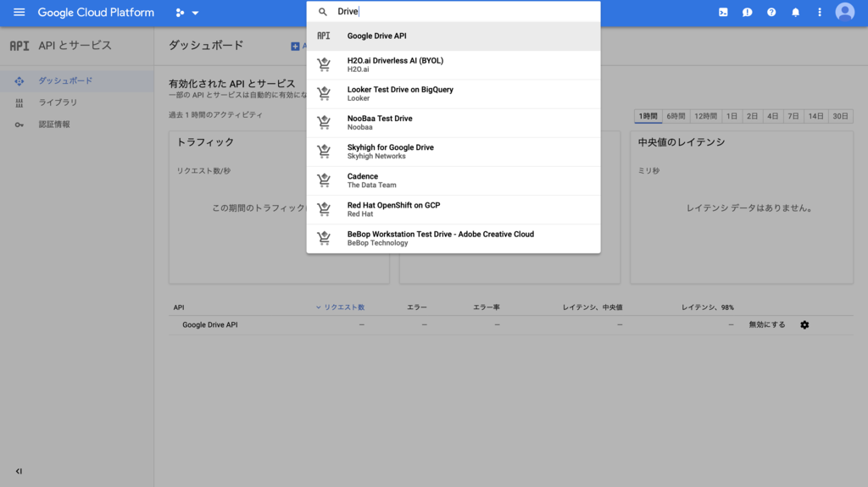868x487 pixels.
Task: Select H2O.ai Driverless AI (BYOL) result
Action: 453,64
